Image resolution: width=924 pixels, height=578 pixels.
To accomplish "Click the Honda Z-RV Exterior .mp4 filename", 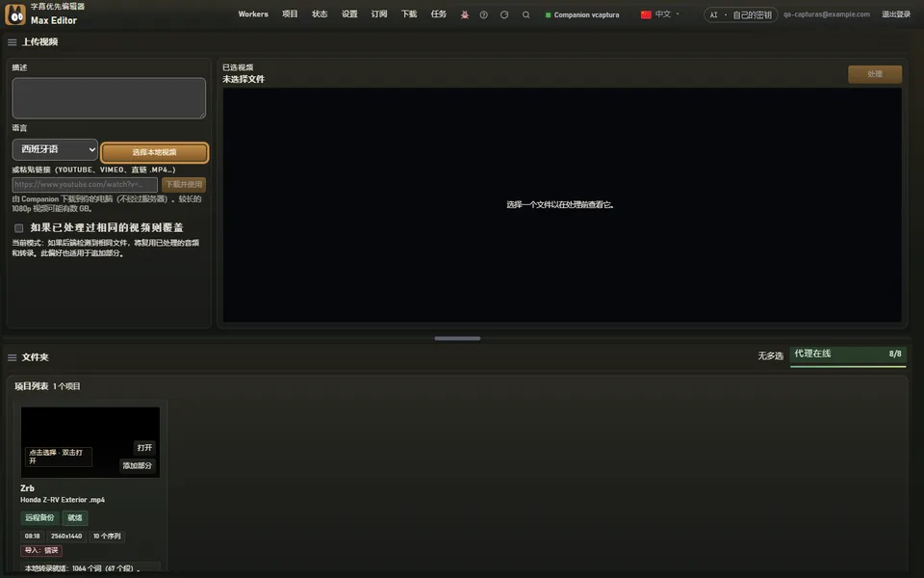I will click(x=63, y=500).
